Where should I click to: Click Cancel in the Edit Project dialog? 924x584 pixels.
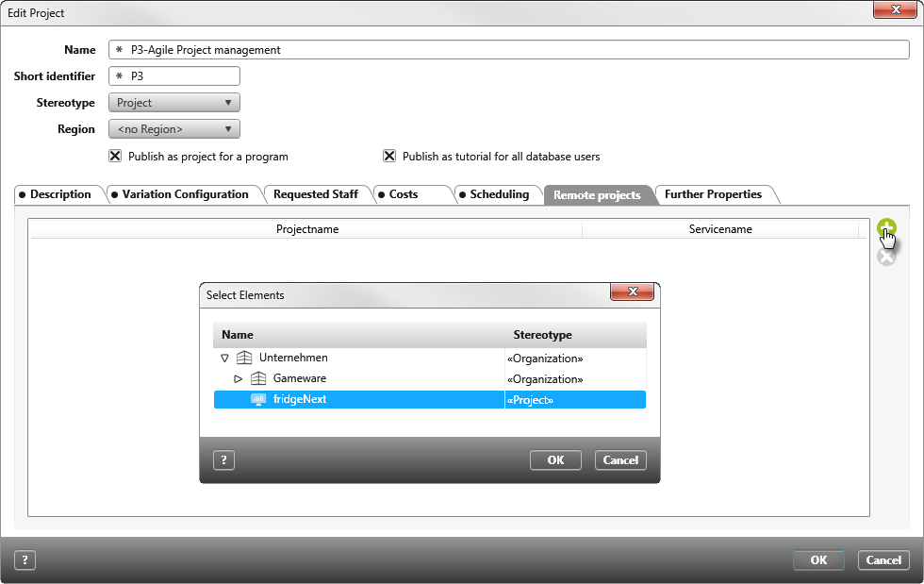pyautogui.click(x=883, y=559)
